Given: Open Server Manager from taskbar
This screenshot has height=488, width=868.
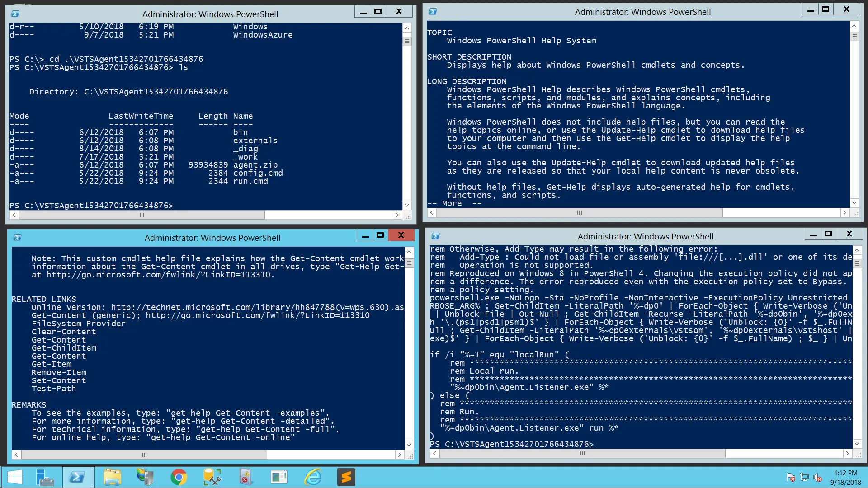Looking at the screenshot, I should pyautogui.click(x=45, y=477).
